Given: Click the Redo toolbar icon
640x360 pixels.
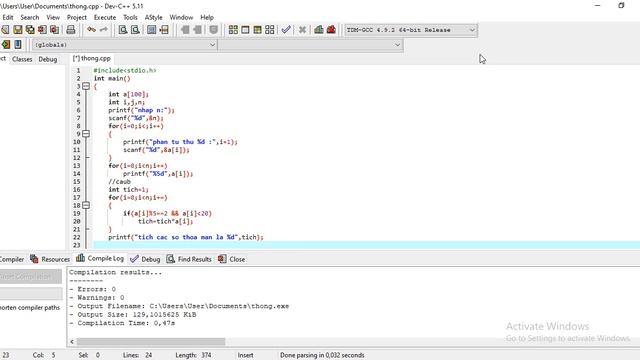Looking at the screenshot, I should click(x=104, y=30).
